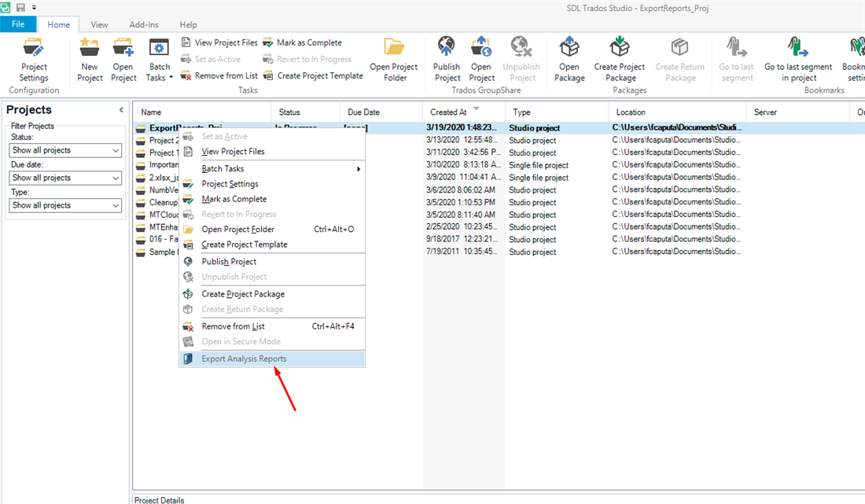Click Open Project next to New Project
865x504 pixels.
click(123, 60)
